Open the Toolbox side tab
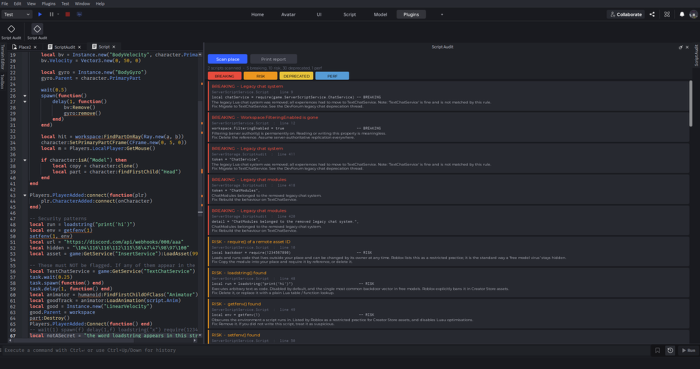 pyautogui.click(x=2, y=81)
